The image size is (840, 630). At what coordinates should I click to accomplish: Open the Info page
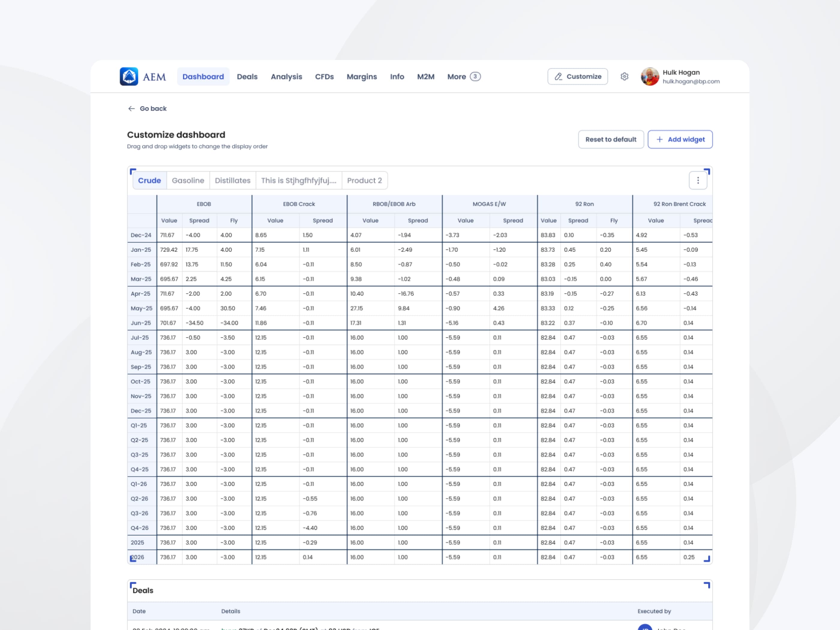click(397, 76)
